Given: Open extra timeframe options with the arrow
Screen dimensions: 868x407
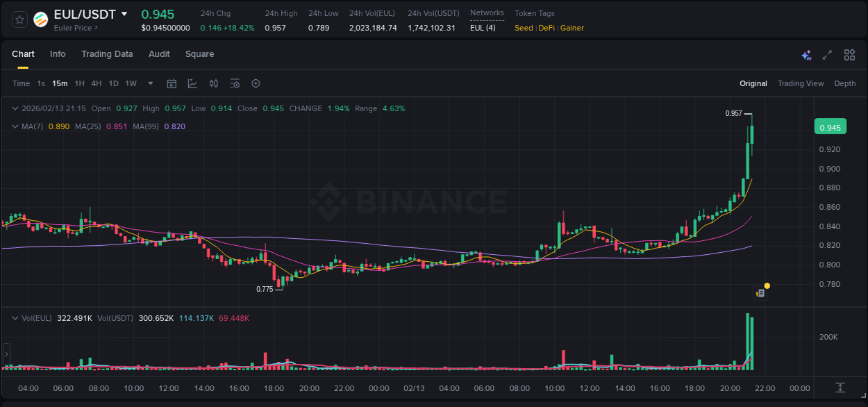Looking at the screenshot, I should pos(149,83).
